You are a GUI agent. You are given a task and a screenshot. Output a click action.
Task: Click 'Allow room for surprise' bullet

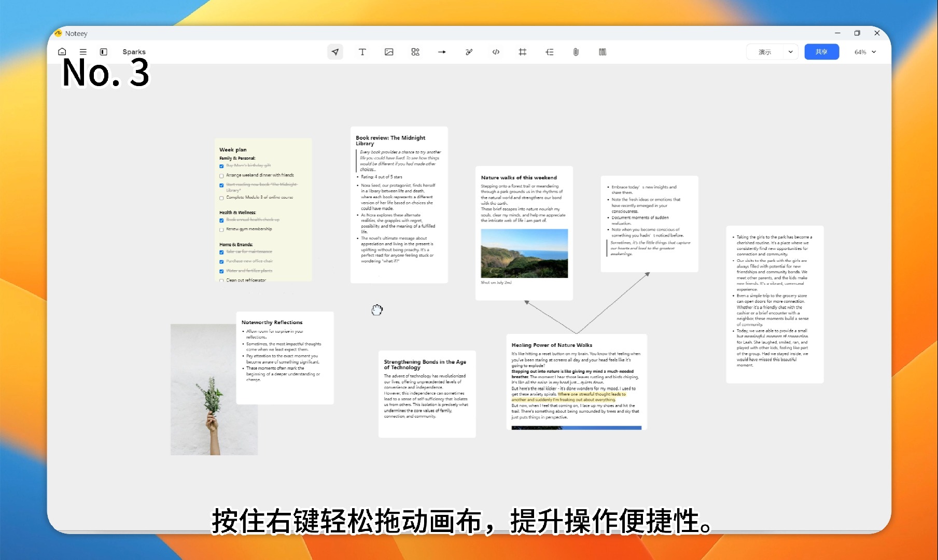[275, 334]
